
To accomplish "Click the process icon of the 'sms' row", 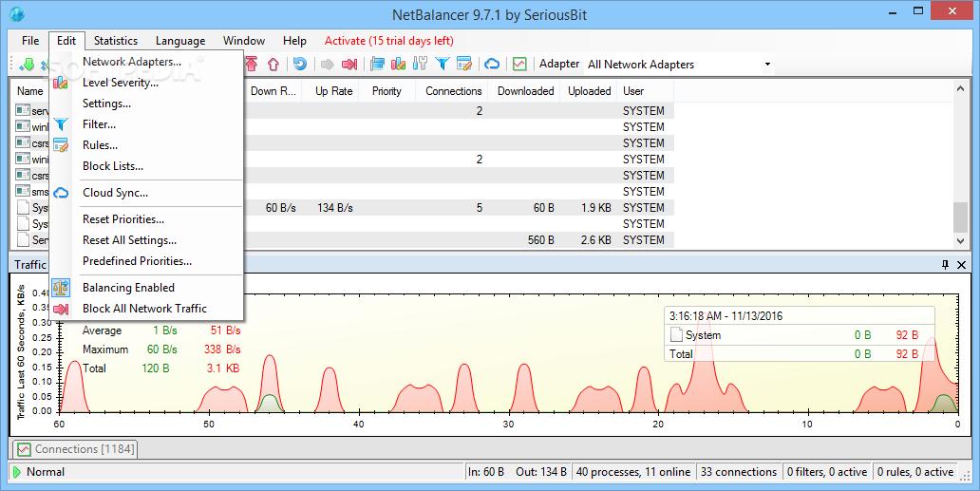I will pyautogui.click(x=23, y=191).
